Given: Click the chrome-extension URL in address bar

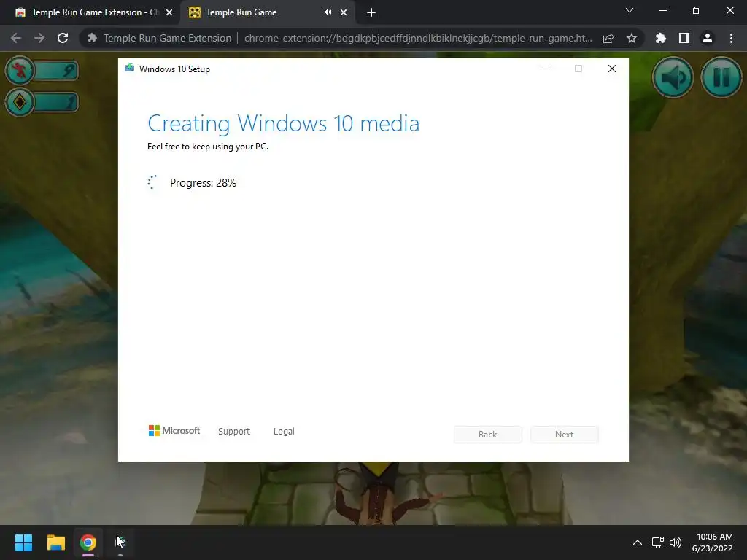Looking at the screenshot, I should coord(418,38).
